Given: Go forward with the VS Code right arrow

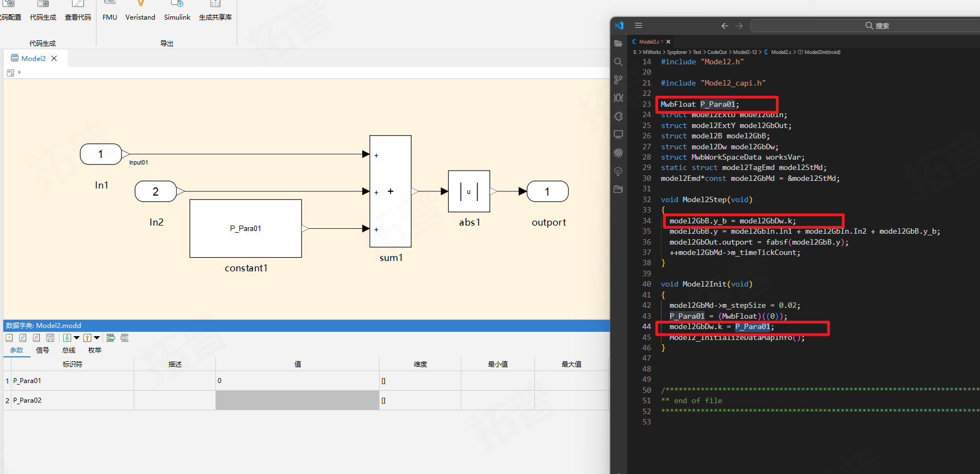Looking at the screenshot, I should click(739, 26).
